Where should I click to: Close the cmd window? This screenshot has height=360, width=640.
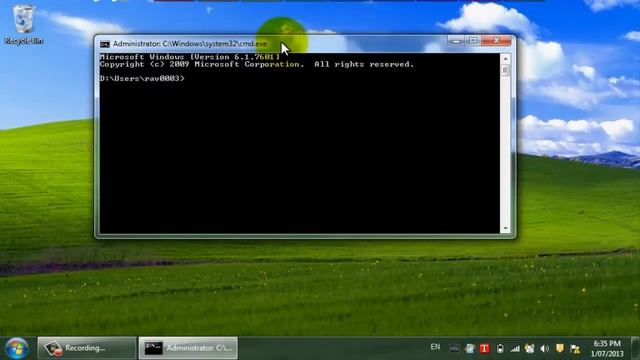[496, 41]
